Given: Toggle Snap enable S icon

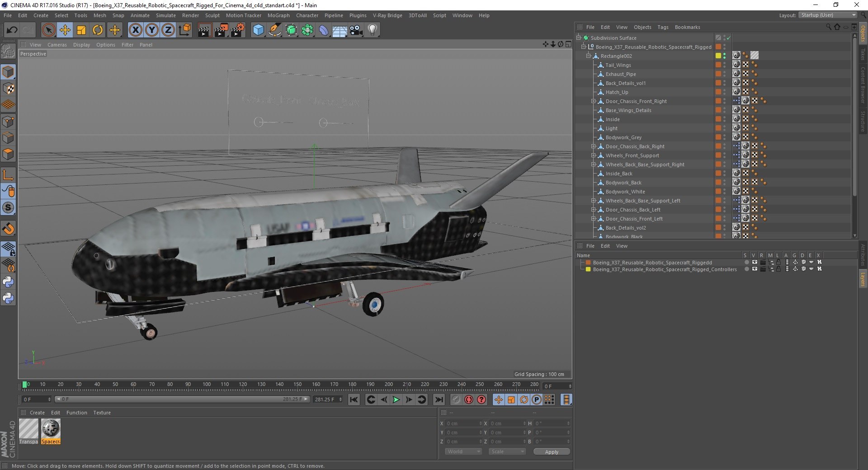Looking at the screenshot, I should point(8,207).
